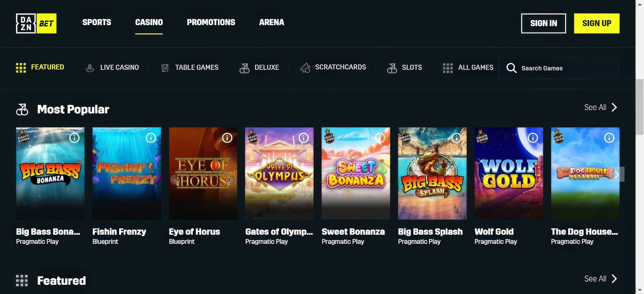Click the Sign Up button
Viewport: 644px width, 294px height.
point(597,23)
